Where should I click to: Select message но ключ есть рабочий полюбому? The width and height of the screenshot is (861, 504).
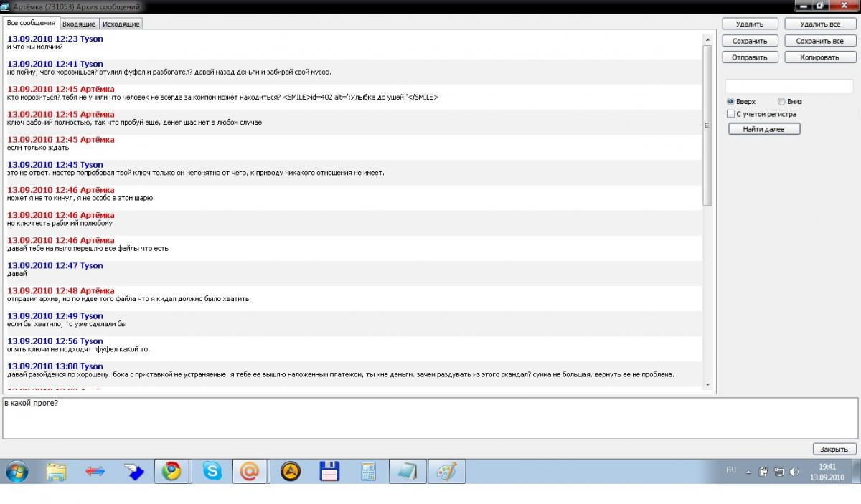click(60, 223)
